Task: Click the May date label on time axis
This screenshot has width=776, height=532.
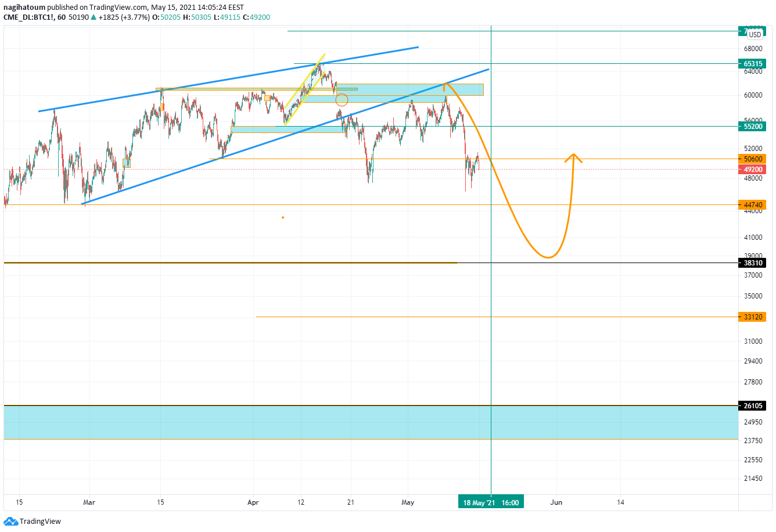Action: (x=408, y=502)
